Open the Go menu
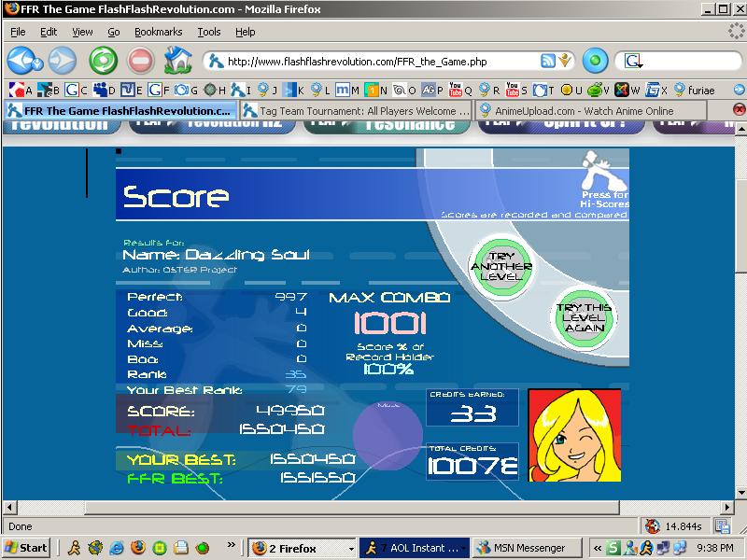The height and width of the screenshot is (560, 747). [x=113, y=32]
